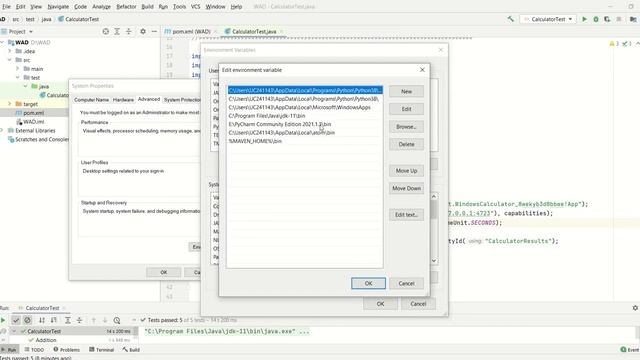Image resolution: width=640 pixels, height=360 pixels.
Task: Click the Move Down button
Action: 406,188
